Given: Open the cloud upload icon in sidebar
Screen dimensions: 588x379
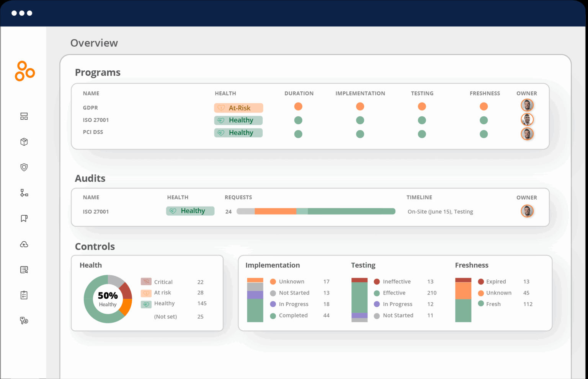Looking at the screenshot, I should pos(24,244).
